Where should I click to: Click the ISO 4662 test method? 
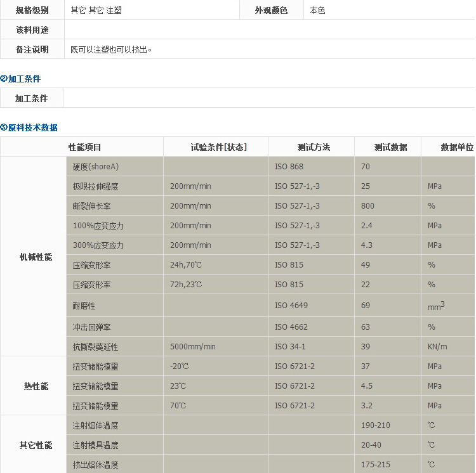(x=291, y=327)
